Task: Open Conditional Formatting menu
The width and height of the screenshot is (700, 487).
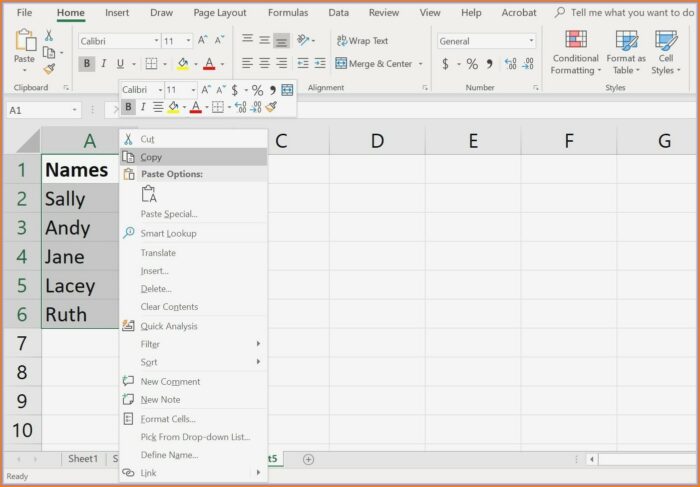Action: tap(575, 52)
